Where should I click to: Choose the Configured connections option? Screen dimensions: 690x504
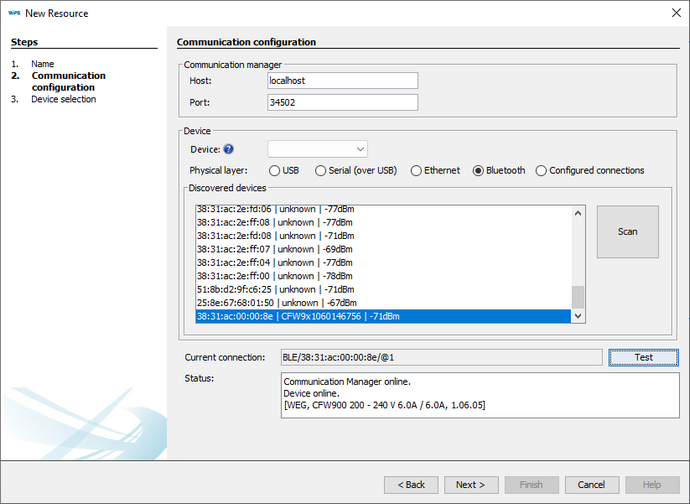click(x=541, y=171)
